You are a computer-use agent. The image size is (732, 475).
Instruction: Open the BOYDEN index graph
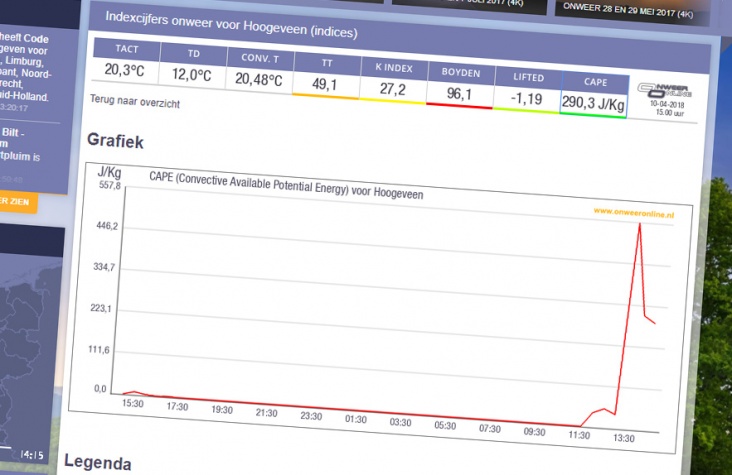(459, 71)
